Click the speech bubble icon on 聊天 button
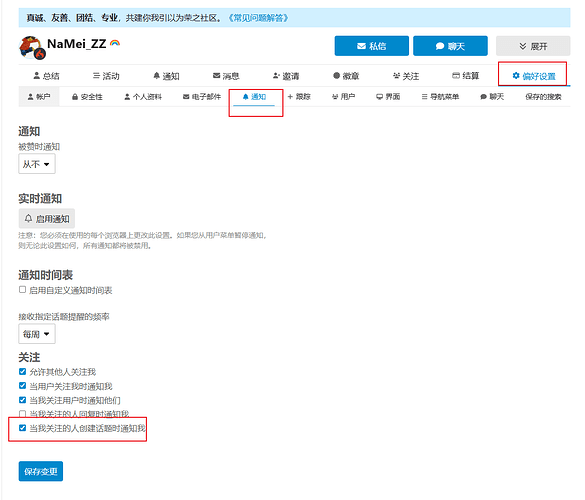The image size is (585, 500). [x=440, y=46]
